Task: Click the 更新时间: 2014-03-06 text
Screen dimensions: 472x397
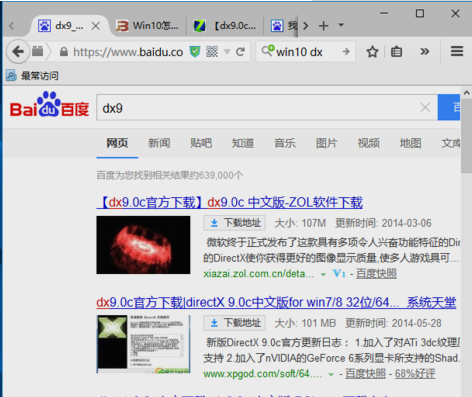Action: coord(383,223)
